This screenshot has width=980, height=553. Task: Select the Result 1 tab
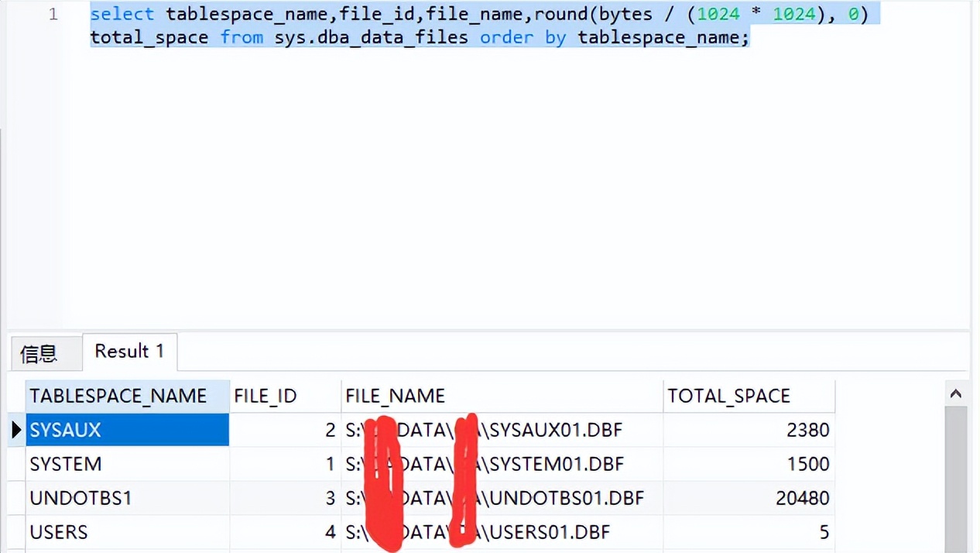(x=129, y=352)
